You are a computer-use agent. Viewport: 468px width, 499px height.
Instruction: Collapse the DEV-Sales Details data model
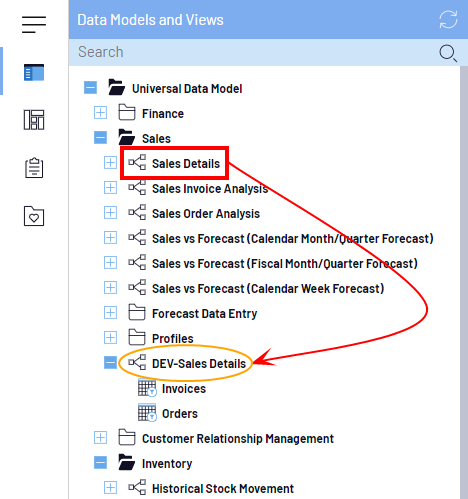(110, 363)
